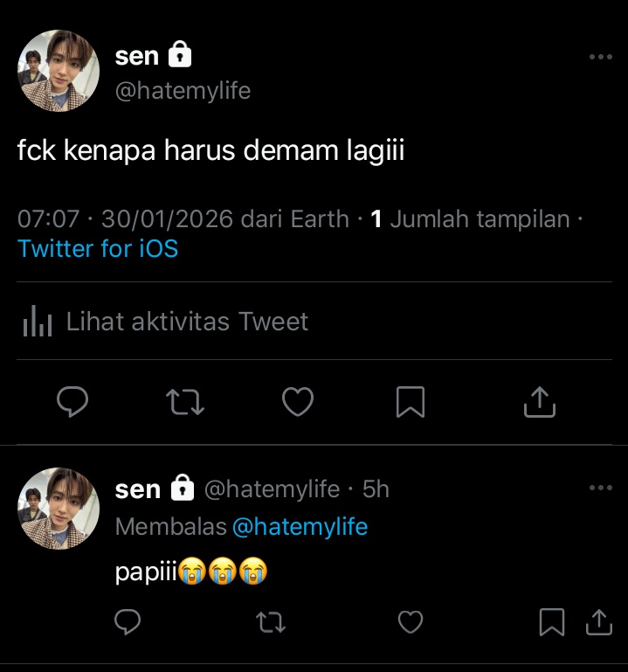Retweet the papiii reply
Image resolution: width=628 pixels, height=672 pixels.
click(x=270, y=622)
